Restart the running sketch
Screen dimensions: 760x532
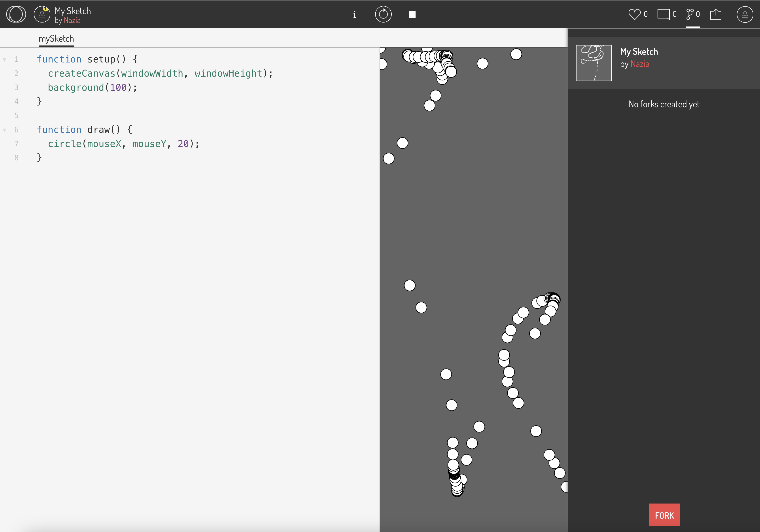pyautogui.click(x=383, y=14)
